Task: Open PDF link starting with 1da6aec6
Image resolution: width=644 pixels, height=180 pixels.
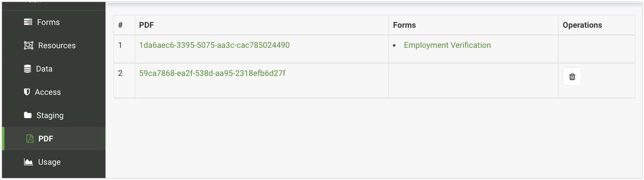Action: click(x=214, y=45)
